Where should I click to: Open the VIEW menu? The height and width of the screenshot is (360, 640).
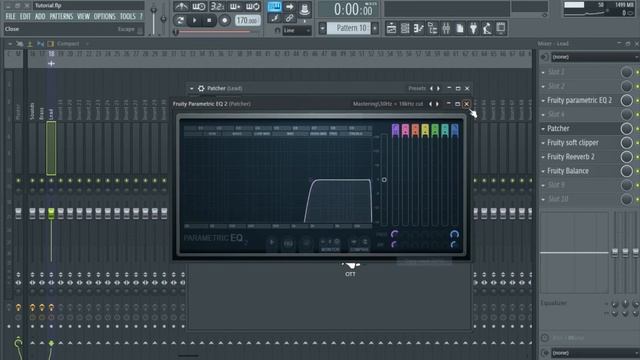point(83,16)
